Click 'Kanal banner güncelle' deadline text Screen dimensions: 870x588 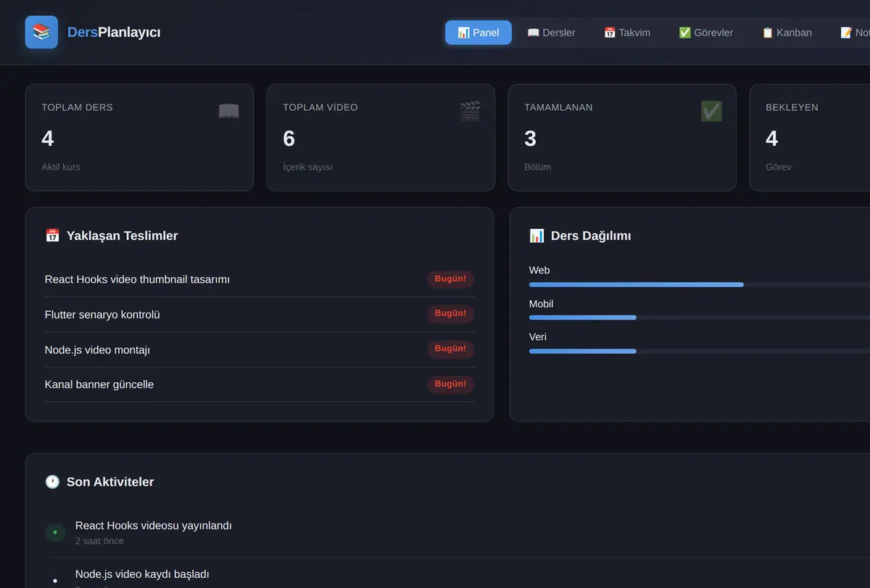point(99,384)
